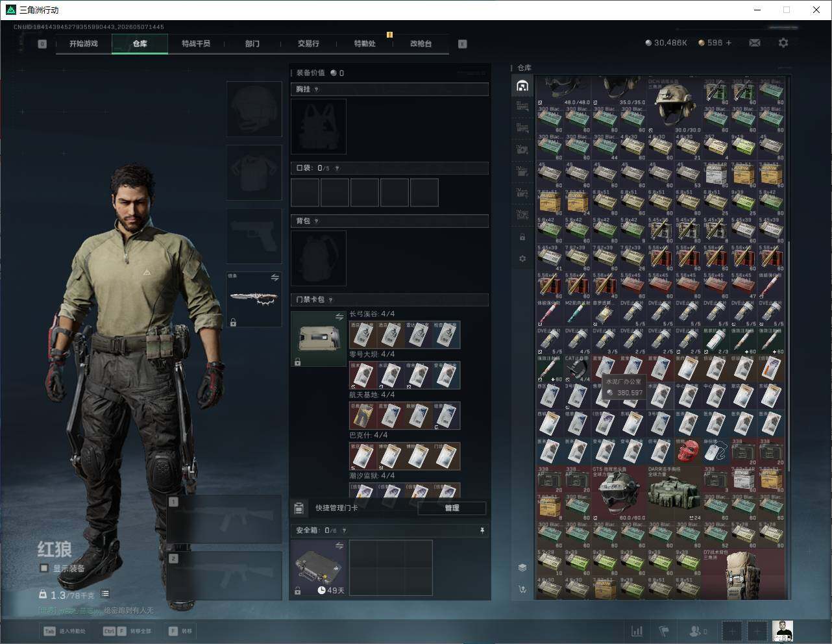The height and width of the screenshot is (644, 832).
Task: Click the 30,486K currency balance
Action: click(x=666, y=43)
